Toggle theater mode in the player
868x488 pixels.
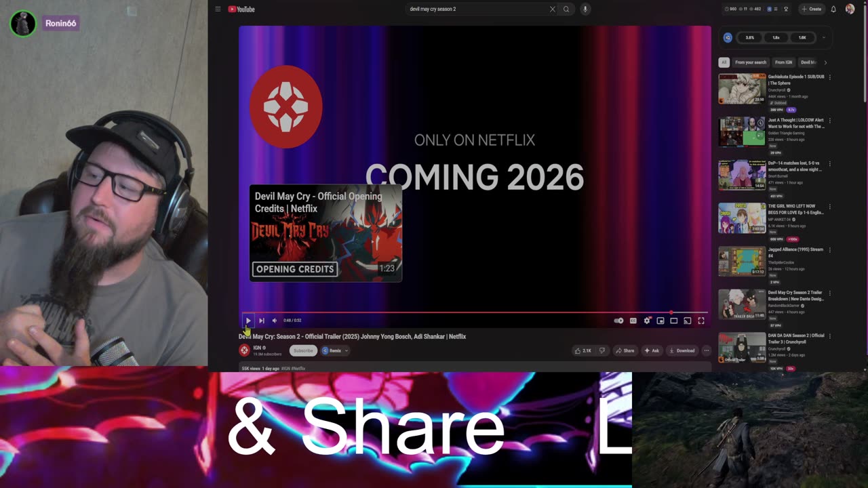point(673,321)
